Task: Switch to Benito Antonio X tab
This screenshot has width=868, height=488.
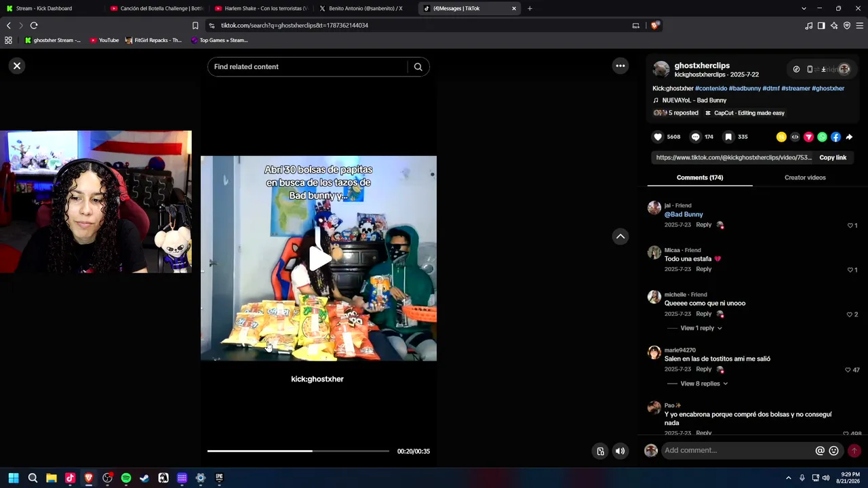Action: (366, 8)
